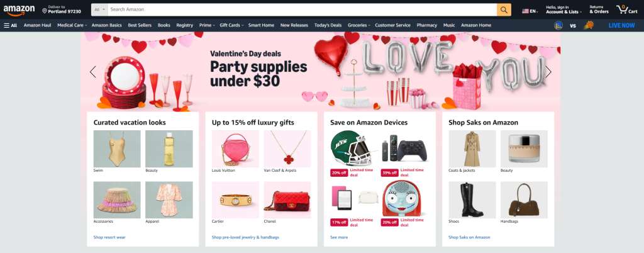Open the EN language dropdown
Screen dimensions: 644x253
click(x=530, y=11)
